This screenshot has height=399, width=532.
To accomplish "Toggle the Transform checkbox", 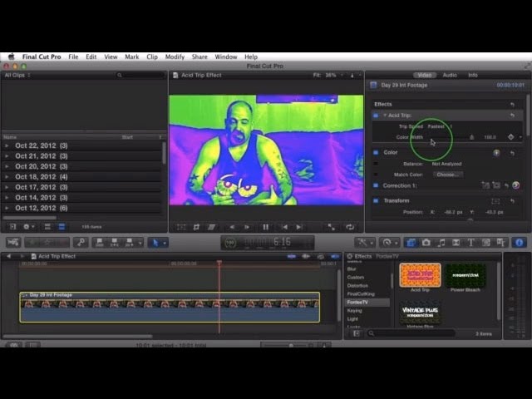I will point(376,201).
